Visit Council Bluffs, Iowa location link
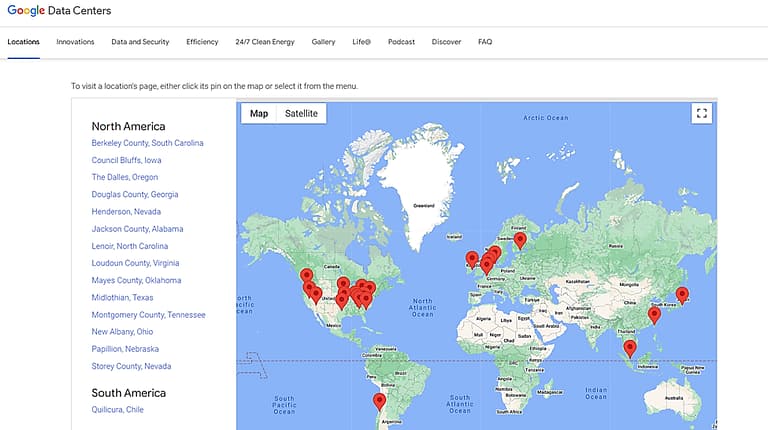The image size is (768, 430). [x=126, y=160]
